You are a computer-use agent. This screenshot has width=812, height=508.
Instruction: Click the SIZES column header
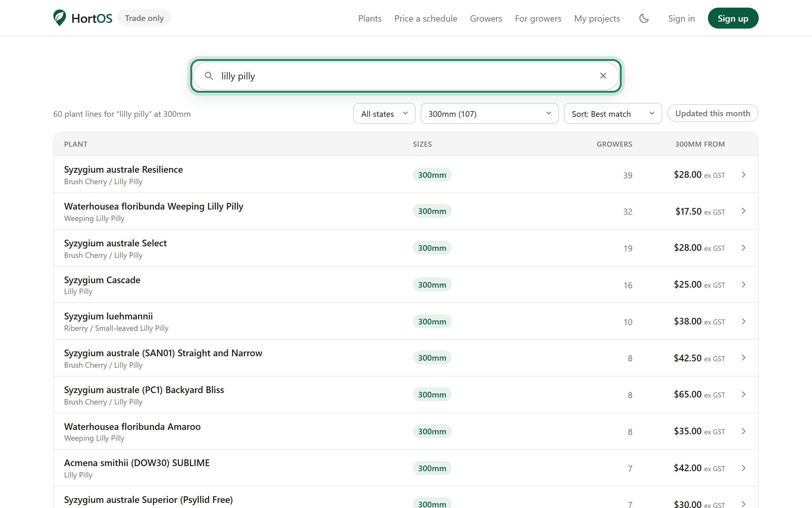click(x=422, y=144)
